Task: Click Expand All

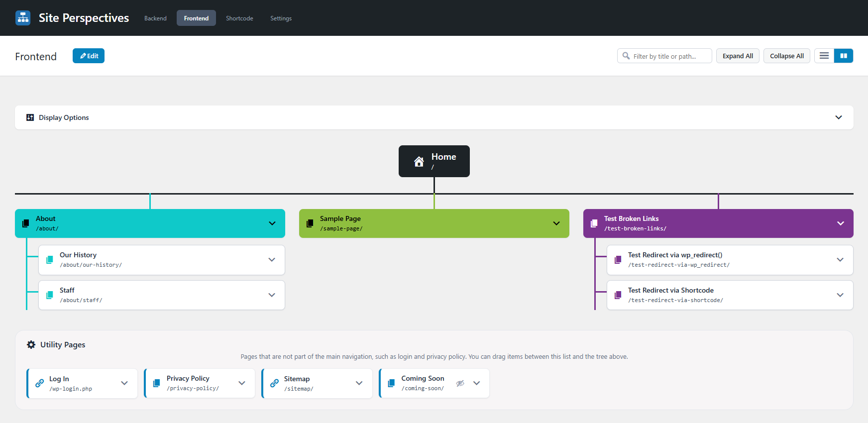Action: [738, 56]
